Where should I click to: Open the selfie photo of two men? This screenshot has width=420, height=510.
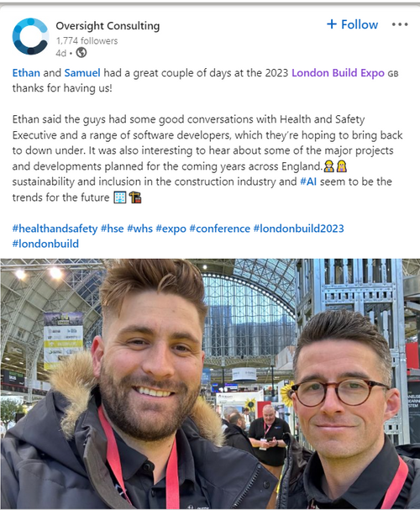[210, 384]
